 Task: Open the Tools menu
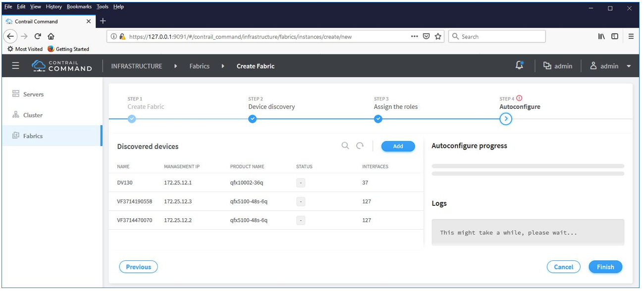pos(103,7)
